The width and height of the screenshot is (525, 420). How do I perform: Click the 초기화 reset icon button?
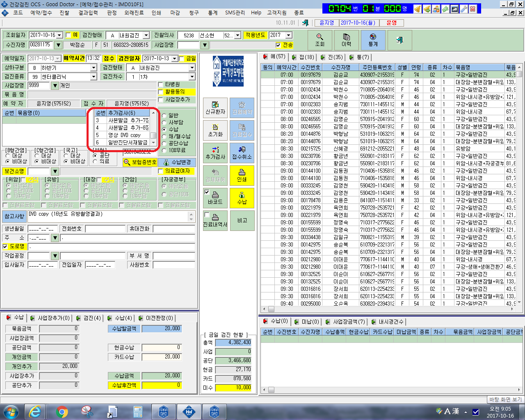tap(215, 130)
